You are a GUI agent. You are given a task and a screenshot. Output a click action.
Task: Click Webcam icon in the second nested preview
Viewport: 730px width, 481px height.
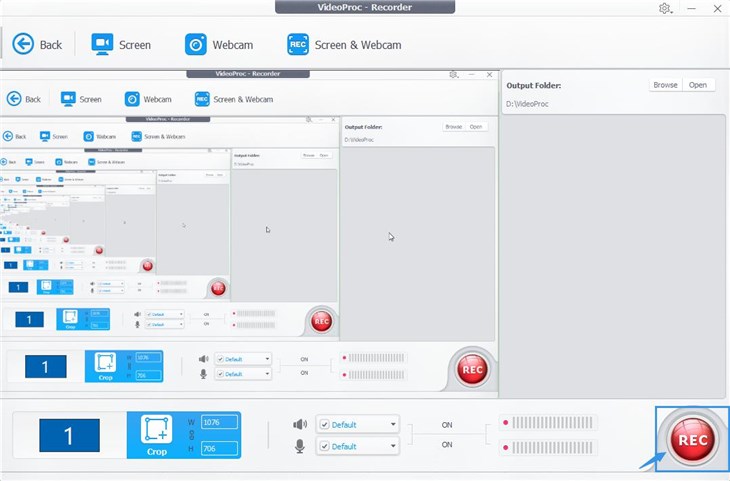tap(88, 136)
